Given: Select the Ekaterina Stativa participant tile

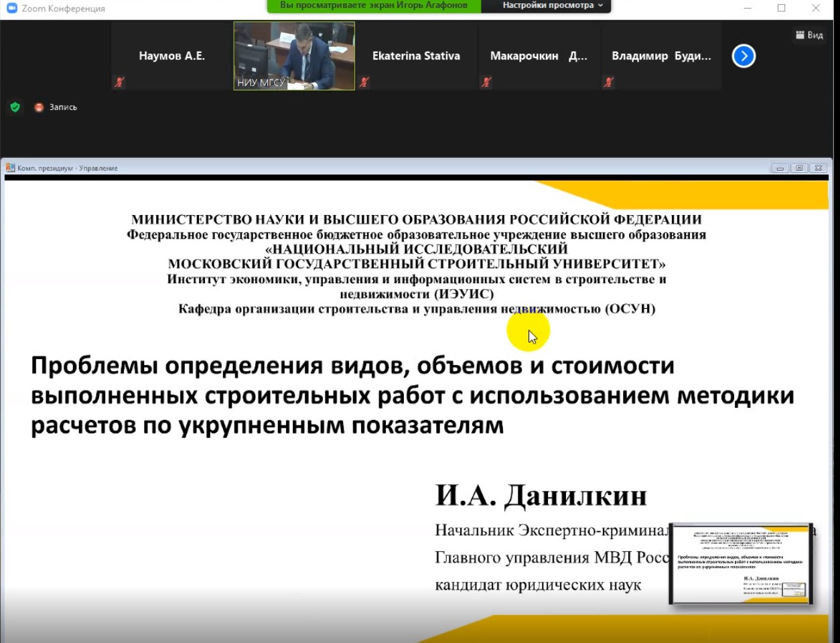Looking at the screenshot, I should 416,56.
